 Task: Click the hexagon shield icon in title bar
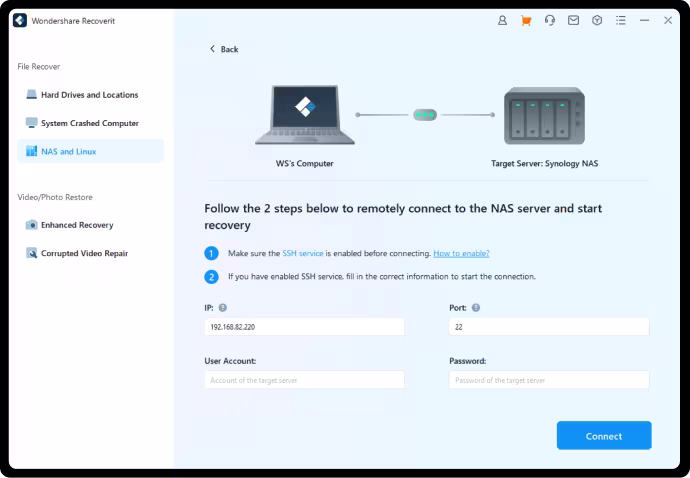pos(597,21)
